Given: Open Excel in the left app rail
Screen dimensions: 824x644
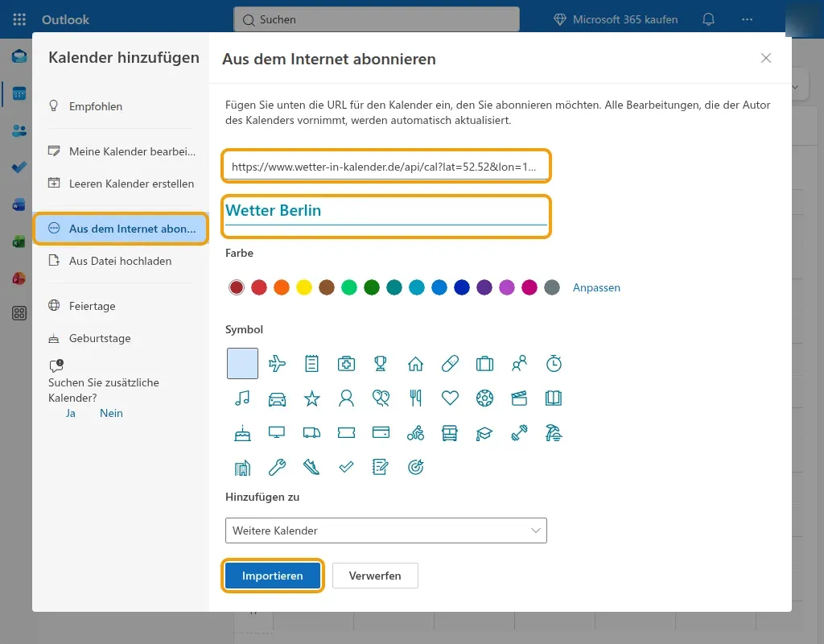Looking at the screenshot, I should tap(19, 242).
